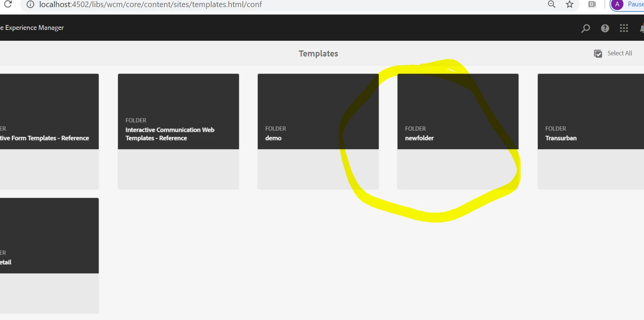Open AEM solutions grid icon
Viewport: 644px width, 320px height.
point(624,28)
